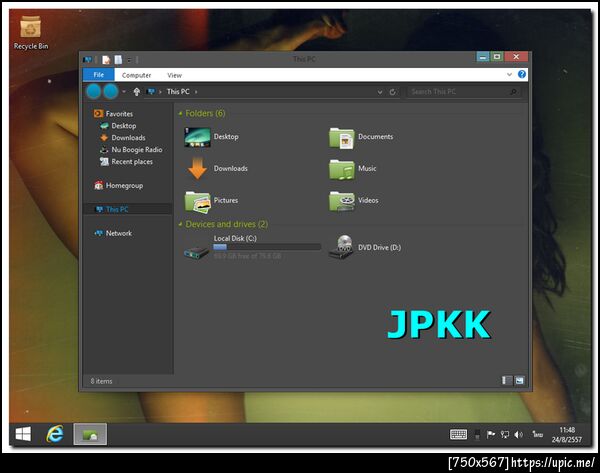Collapse the Devices and drives (2) group
The image size is (600, 473).
[x=180, y=224]
